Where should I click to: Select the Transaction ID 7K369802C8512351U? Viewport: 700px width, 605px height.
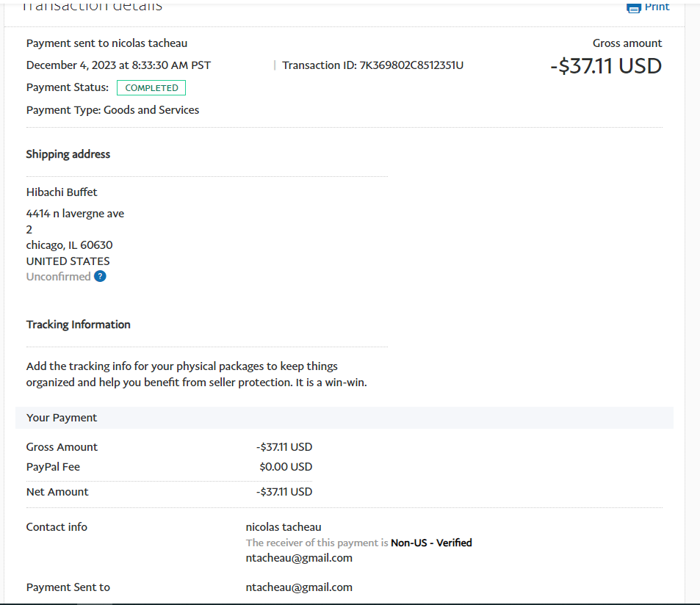(x=411, y=65)
